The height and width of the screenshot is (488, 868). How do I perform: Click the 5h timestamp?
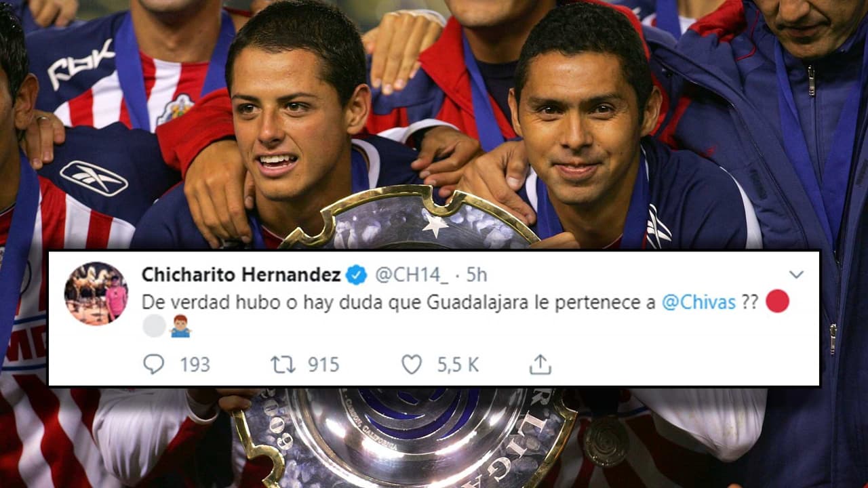pyautogui.click(x=477, y=274)
